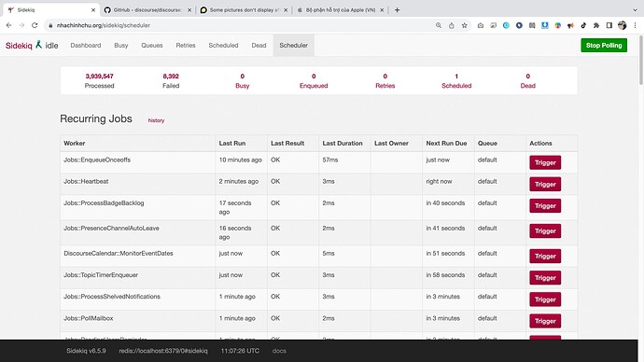Image resolution: width=644 pixels, height=362 pixels.
Task: Click the '3,939,547' Processed count
Action: coord(99,77)
